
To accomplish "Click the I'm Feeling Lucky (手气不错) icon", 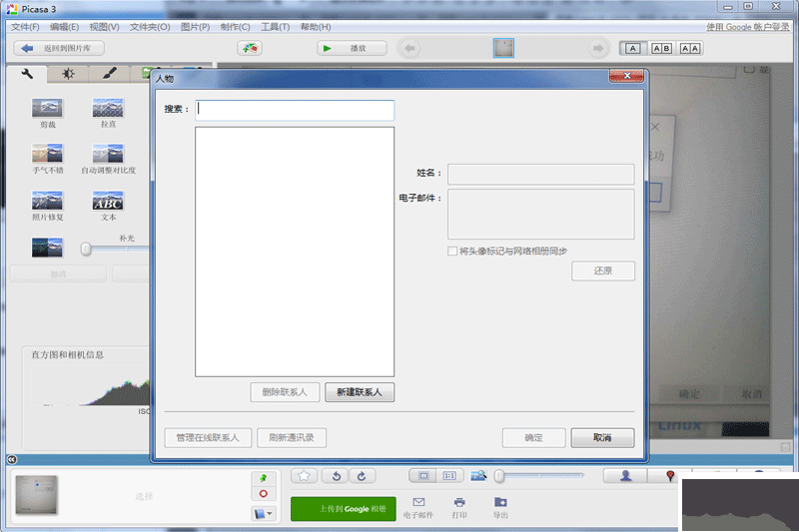I will [x=48, y=154].
